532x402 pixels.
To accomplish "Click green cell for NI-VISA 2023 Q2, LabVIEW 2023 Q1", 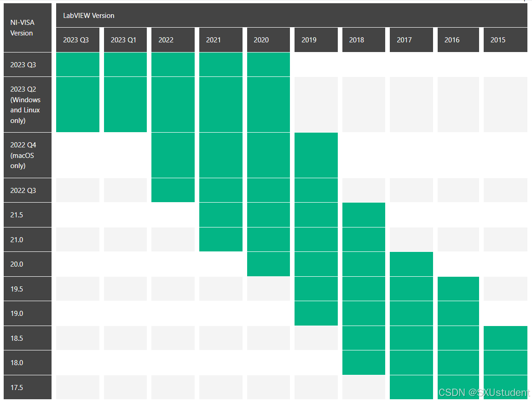I will coord(125,105).
